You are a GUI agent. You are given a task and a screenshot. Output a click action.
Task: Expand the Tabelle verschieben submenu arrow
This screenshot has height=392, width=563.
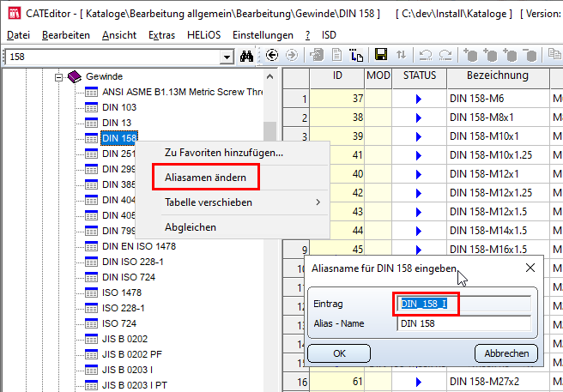pos(318,202)
